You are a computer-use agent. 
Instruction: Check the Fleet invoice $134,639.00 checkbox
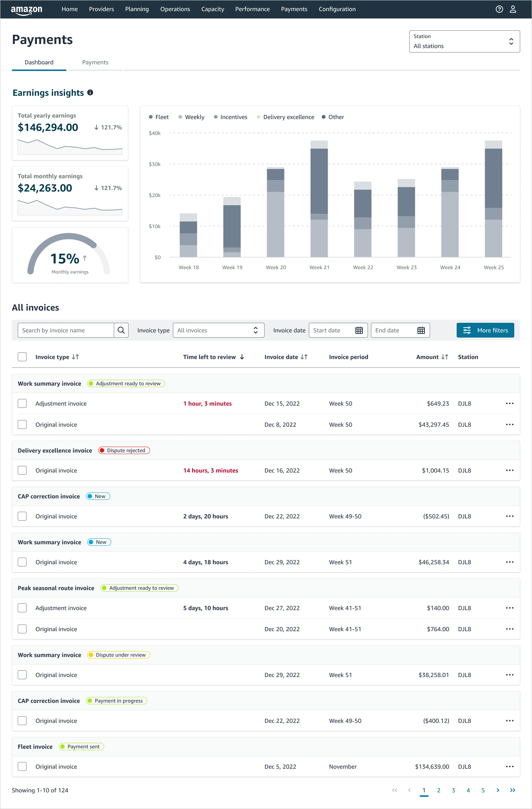click(22, 766)
